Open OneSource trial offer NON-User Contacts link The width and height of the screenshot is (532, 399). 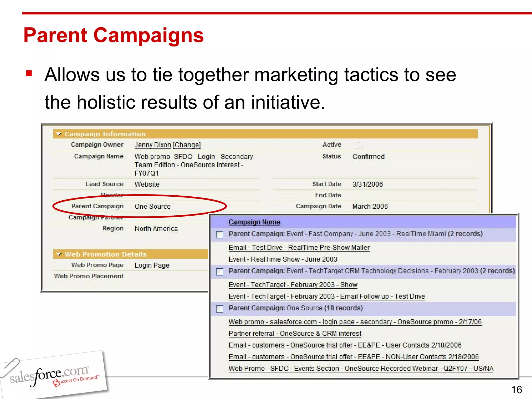[x=354, y=357]
